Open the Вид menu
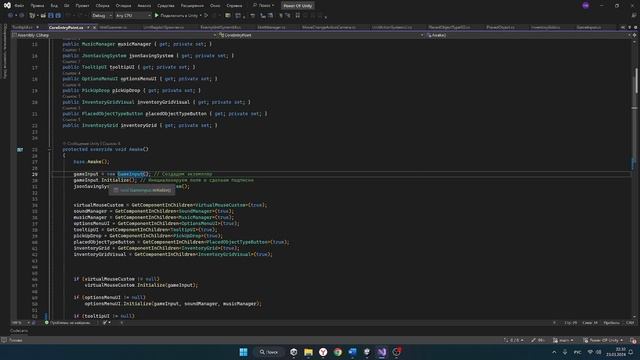The image size is (640, 360). pyautogui.click(x=54, y=6)
